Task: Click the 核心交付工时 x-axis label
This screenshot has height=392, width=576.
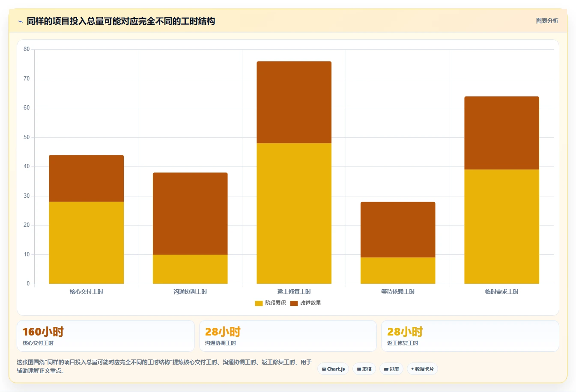Action: pyautogui.click(x=87, y=291)
